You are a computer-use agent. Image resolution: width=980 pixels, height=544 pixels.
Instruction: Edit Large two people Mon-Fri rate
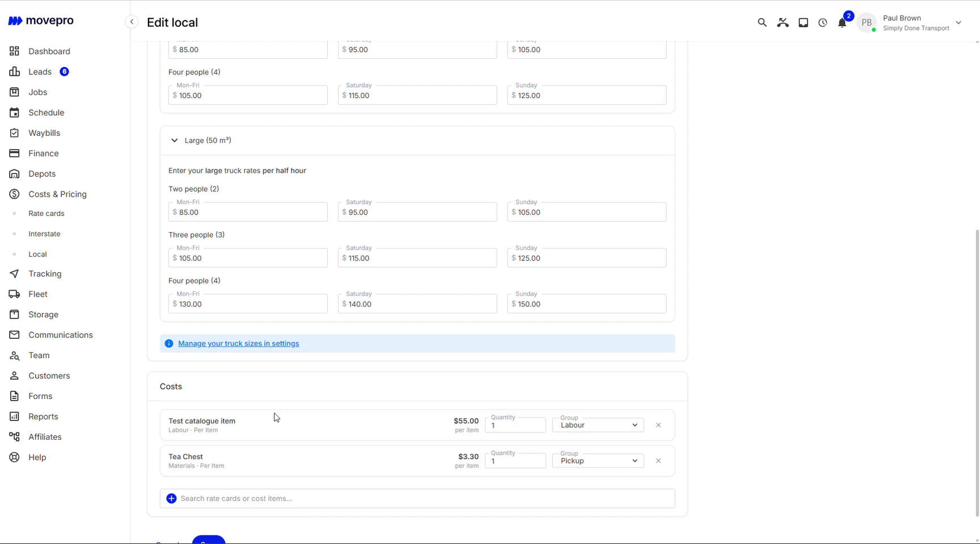point(248,212)
